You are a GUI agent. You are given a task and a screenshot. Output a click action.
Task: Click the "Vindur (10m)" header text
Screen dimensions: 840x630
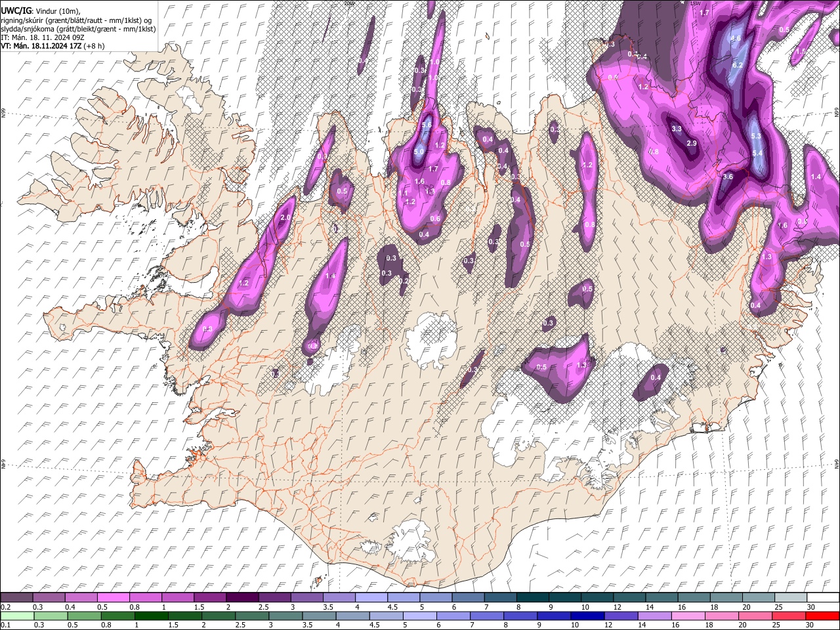pos(58,11)
